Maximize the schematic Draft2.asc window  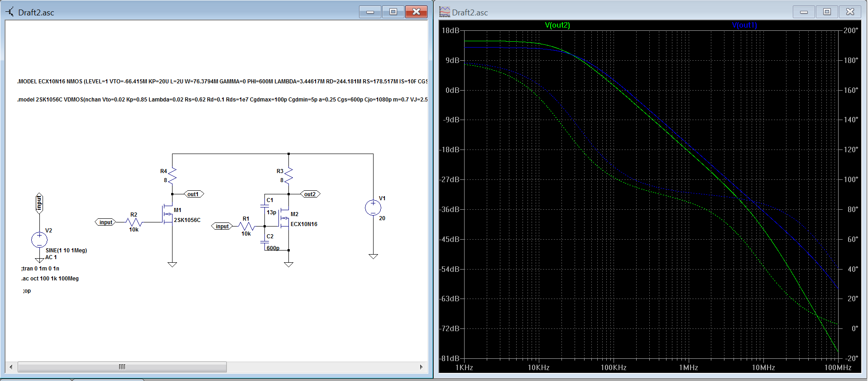coord(393,12)
